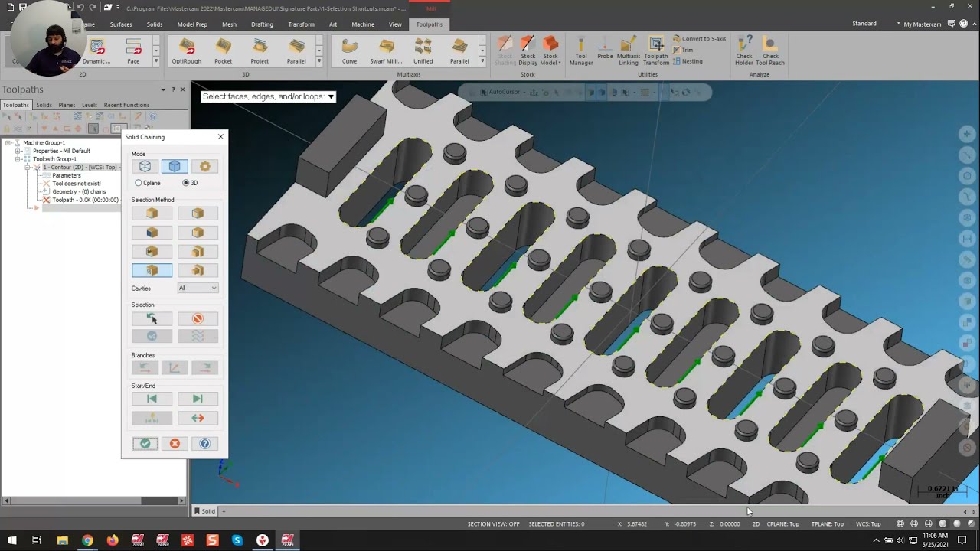Open Firefox from the taskbar
This screenshot has height=551, width=980.
113,540
